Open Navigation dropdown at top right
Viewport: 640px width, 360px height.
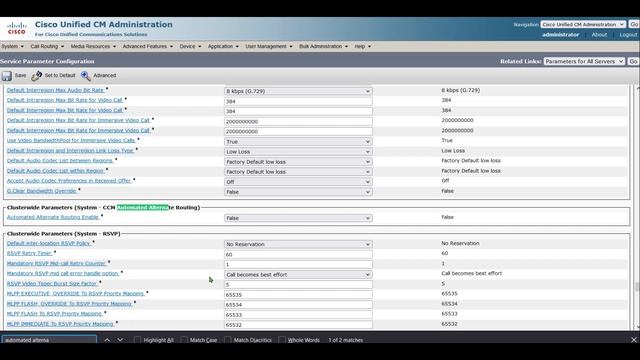pos(583,24)
